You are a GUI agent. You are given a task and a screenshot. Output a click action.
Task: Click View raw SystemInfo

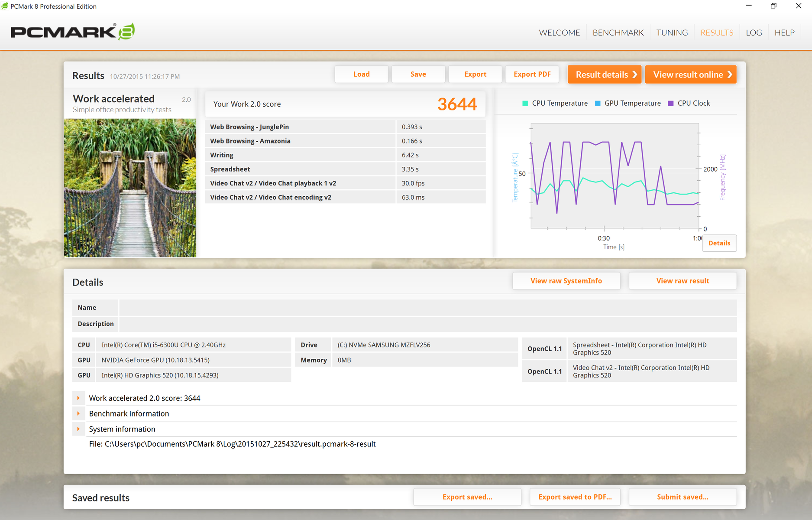(566, 281)
